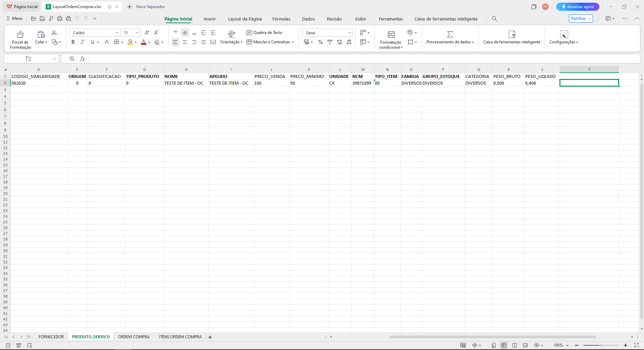
Task: Toggle center horizontal alignment
Action: tap(185, 42)
